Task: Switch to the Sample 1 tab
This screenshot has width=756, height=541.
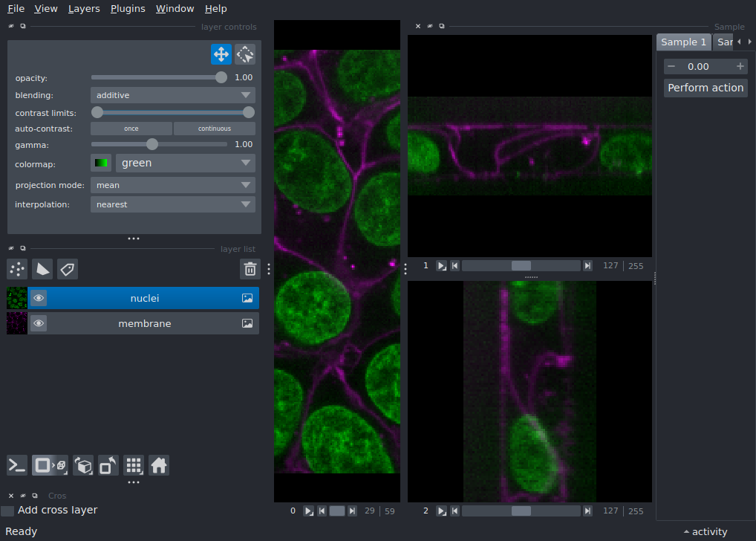Action: coord(683,42)
